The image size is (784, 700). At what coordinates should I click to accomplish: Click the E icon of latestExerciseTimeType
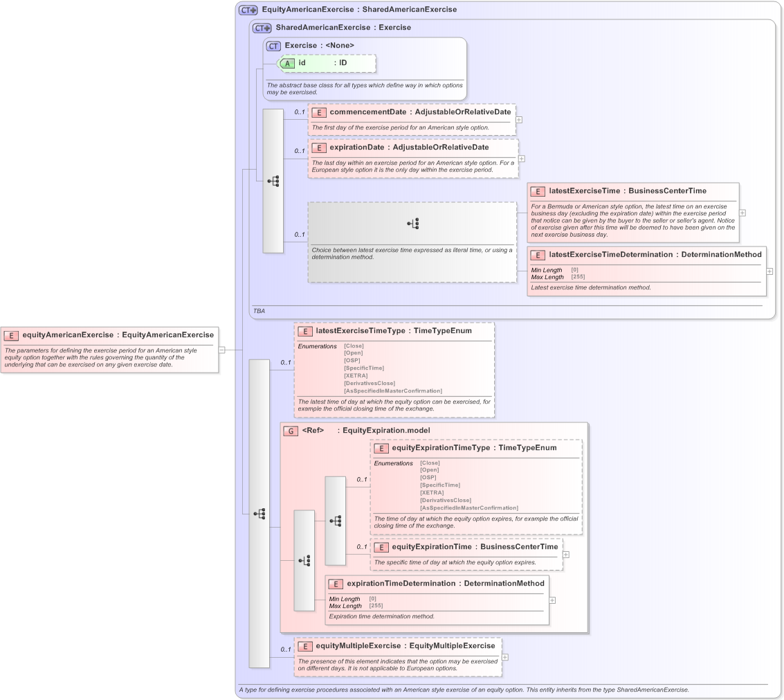[305, 331]
